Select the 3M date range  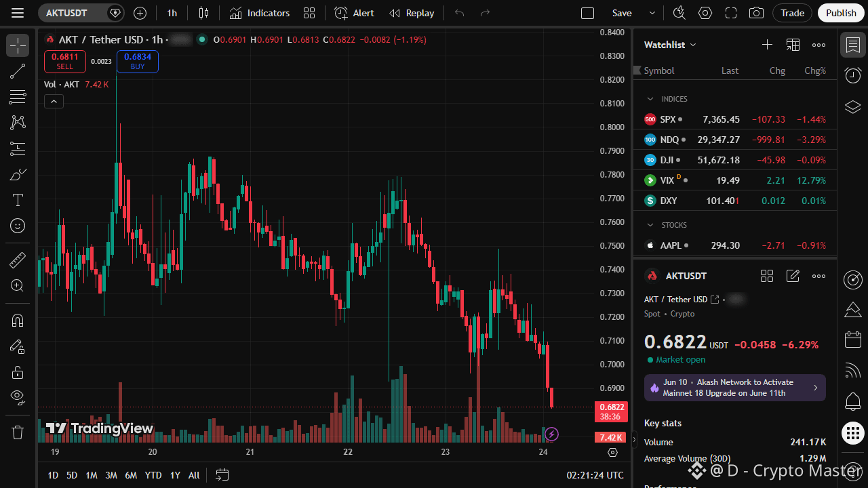[x=111, y=475]
